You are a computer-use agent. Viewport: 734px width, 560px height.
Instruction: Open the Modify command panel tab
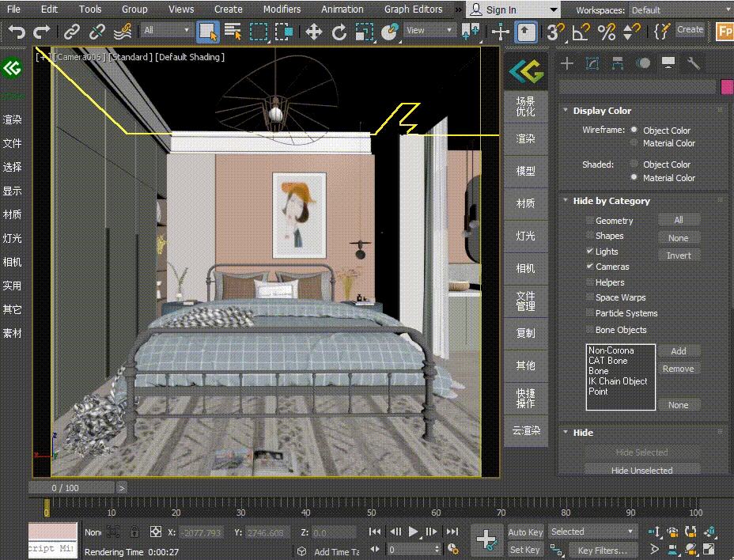click(592, 64)
